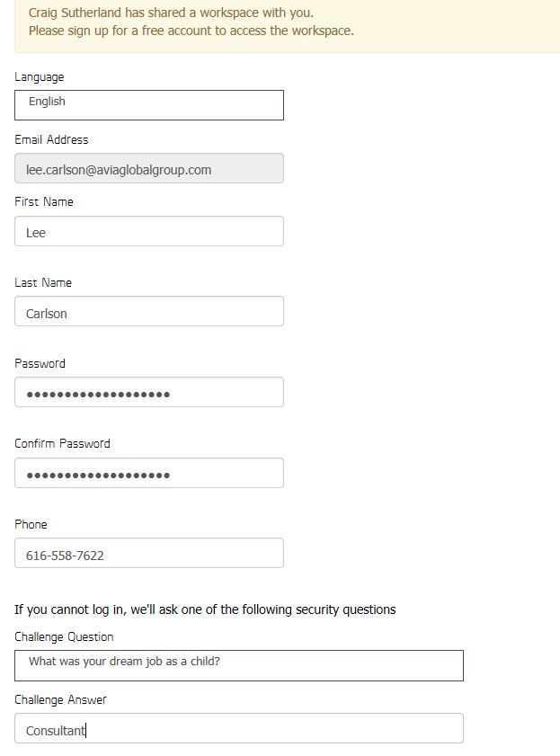This screenshot has width=560, height=756.
Task: Open the Language dropdown showing English
Action: coord(149,104)
